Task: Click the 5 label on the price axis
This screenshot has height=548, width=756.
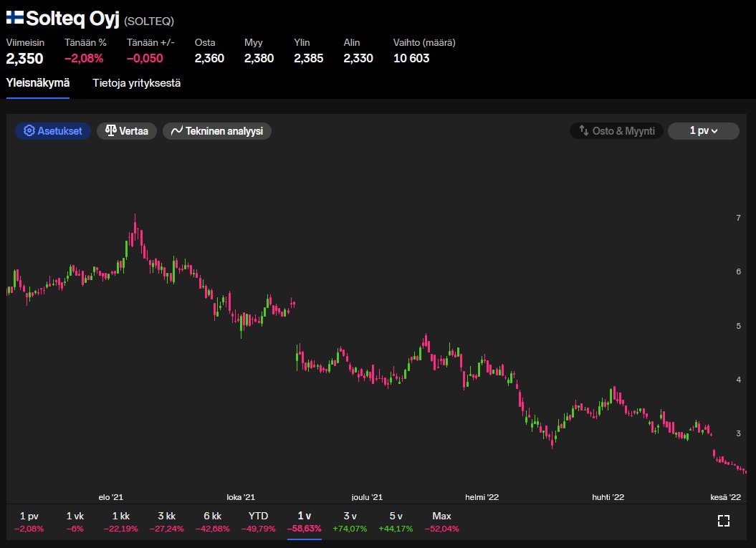Action: [x=738, y=326]
